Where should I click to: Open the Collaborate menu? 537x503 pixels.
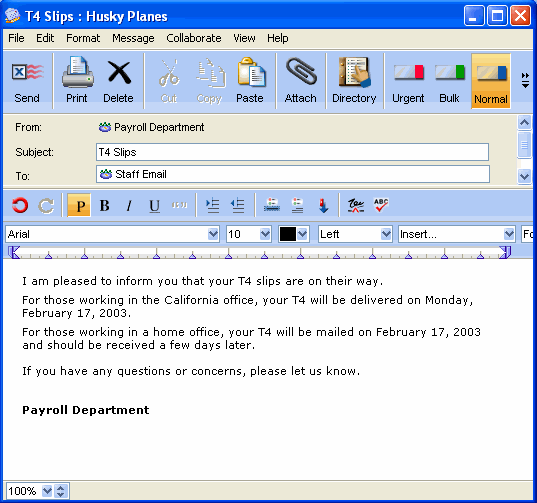[x=194, y=38]
